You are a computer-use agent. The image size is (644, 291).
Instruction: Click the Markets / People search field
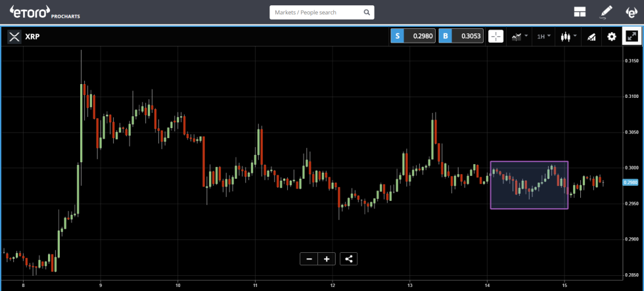pyautogui.click(x=315, y=12)
